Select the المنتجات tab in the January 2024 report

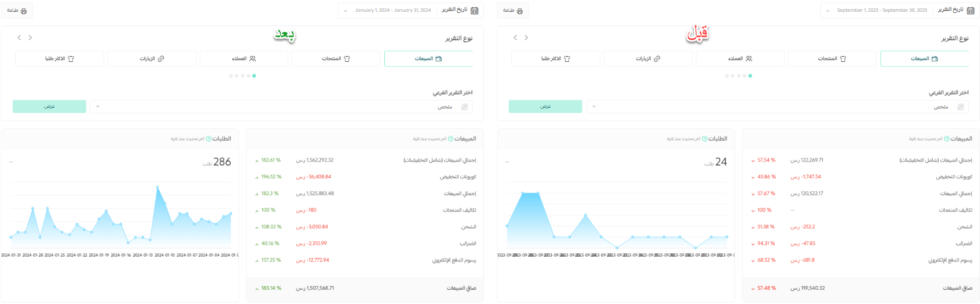[x=336, y=59]
